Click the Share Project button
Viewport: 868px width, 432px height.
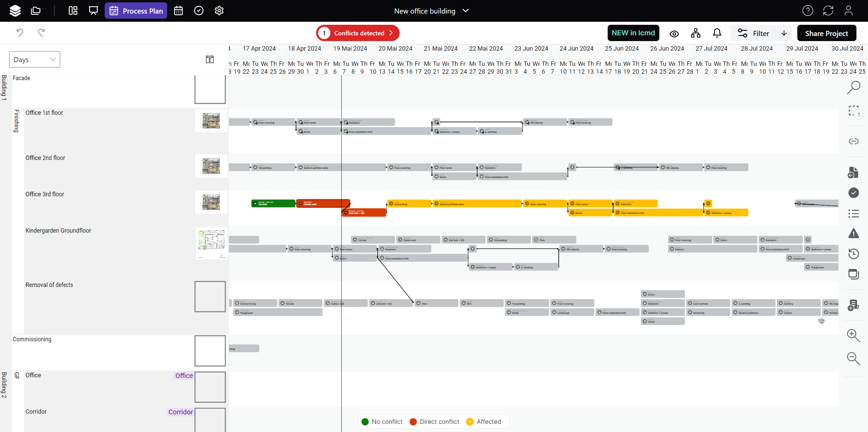coord(827,33)
